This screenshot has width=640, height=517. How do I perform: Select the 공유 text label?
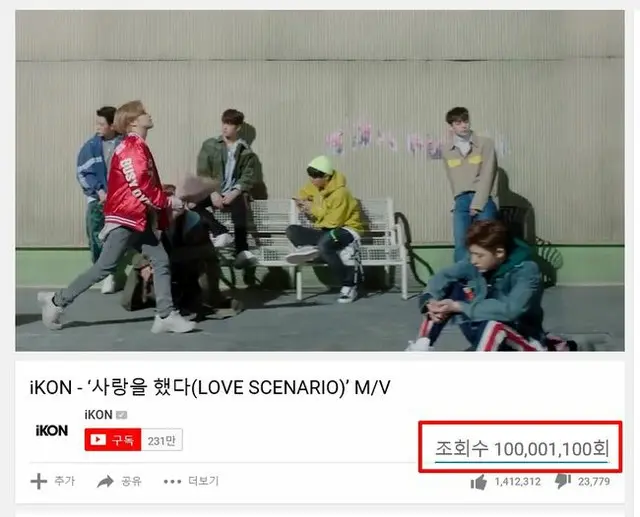click(x=131, y=481)
